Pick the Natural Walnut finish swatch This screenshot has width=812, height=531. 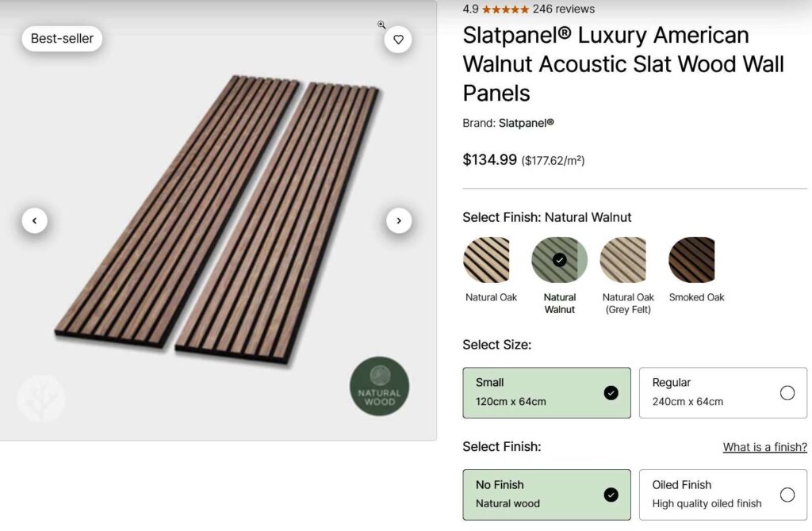[x=559, y=260]
